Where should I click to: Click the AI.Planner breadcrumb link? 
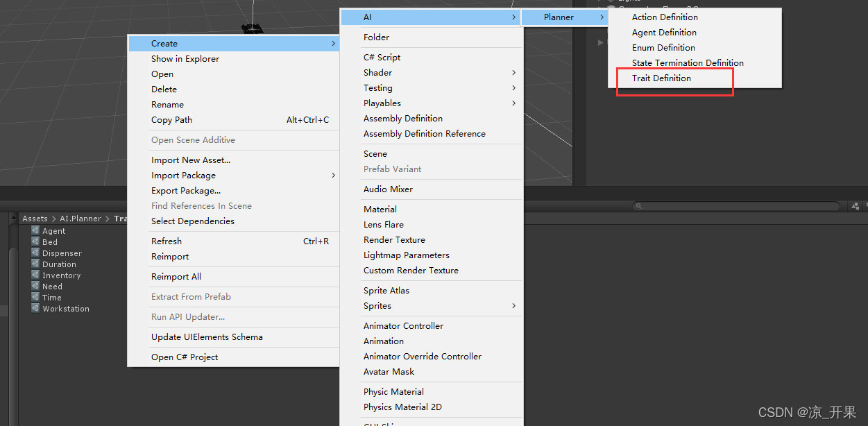click(x=80, y=219)
